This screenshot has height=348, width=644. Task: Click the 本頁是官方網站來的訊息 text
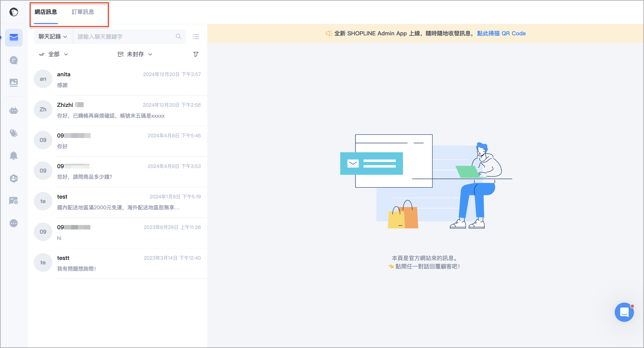tap(424, 258)
